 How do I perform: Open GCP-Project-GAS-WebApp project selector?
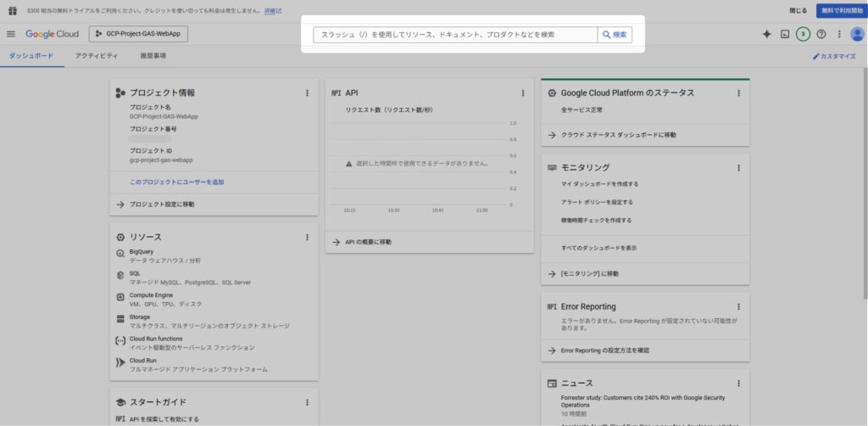138,34
